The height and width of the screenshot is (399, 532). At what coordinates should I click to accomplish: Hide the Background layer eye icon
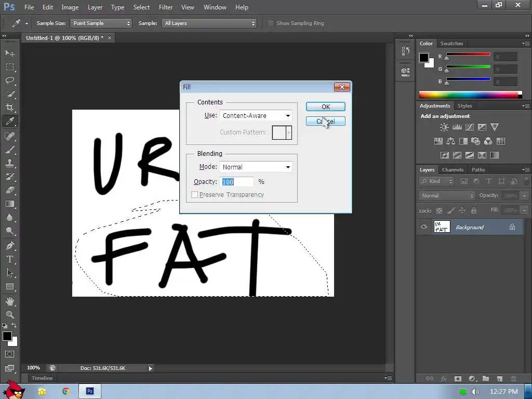point(424,227)
